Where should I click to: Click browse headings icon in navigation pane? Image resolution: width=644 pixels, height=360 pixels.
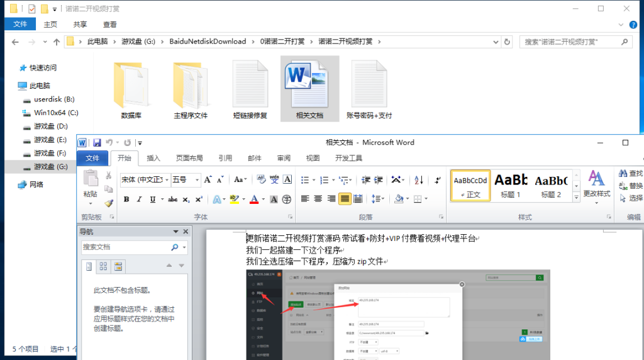tap(89, 266)
